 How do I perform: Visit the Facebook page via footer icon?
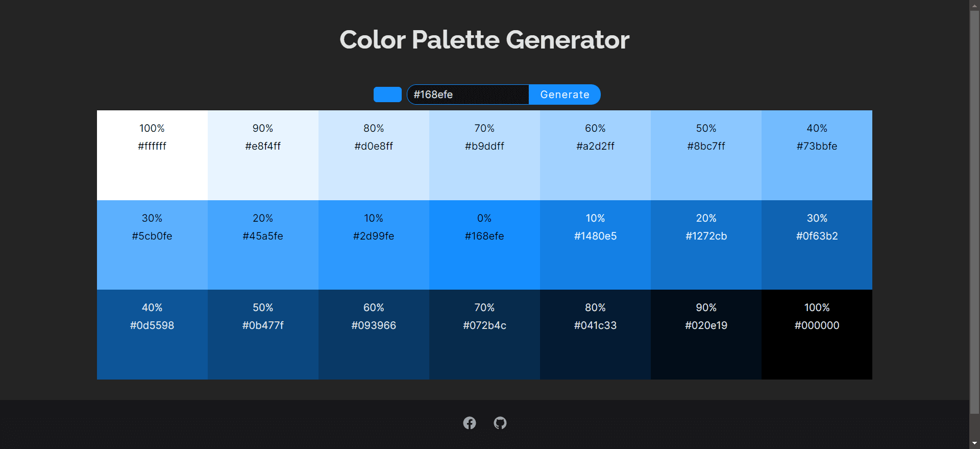470,422
